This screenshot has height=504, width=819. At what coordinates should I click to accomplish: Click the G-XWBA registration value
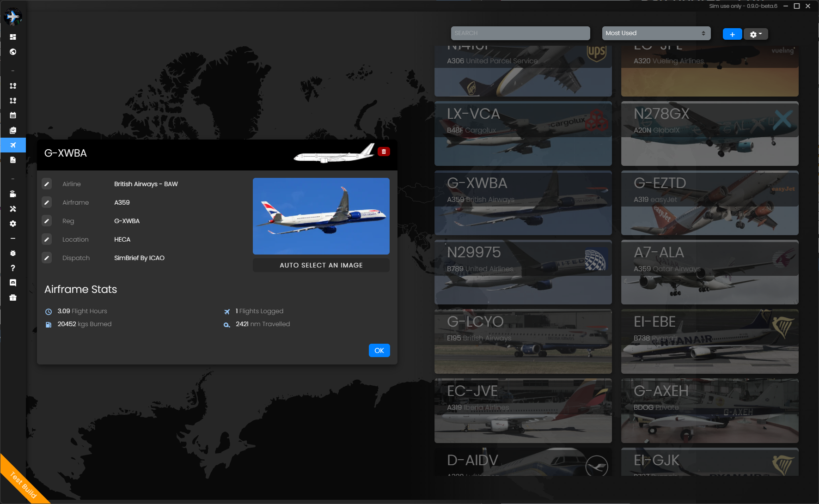pyautogui.click(x=127, y=221)
